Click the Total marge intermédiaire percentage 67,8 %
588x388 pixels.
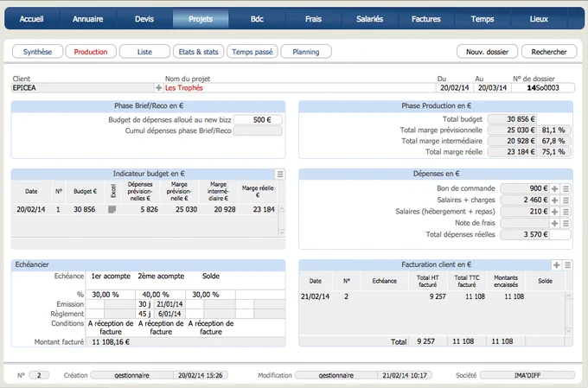[x=554, y=141]
